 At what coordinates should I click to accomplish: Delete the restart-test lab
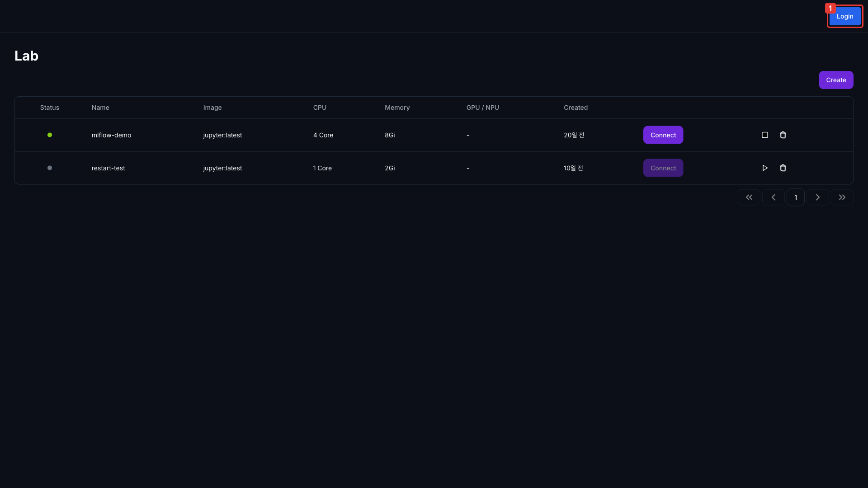coord(783,168)
